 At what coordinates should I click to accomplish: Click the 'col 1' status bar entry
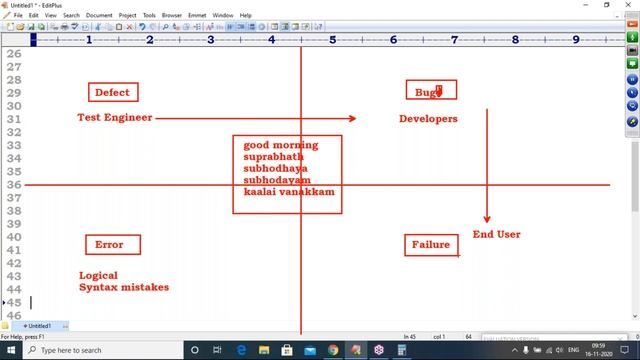(439, 337)
